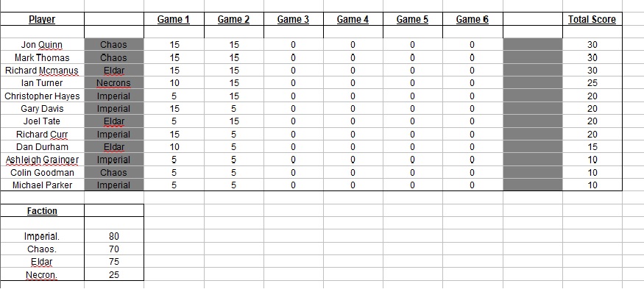Click the Imperial. faction total of 80

(113, 237)
